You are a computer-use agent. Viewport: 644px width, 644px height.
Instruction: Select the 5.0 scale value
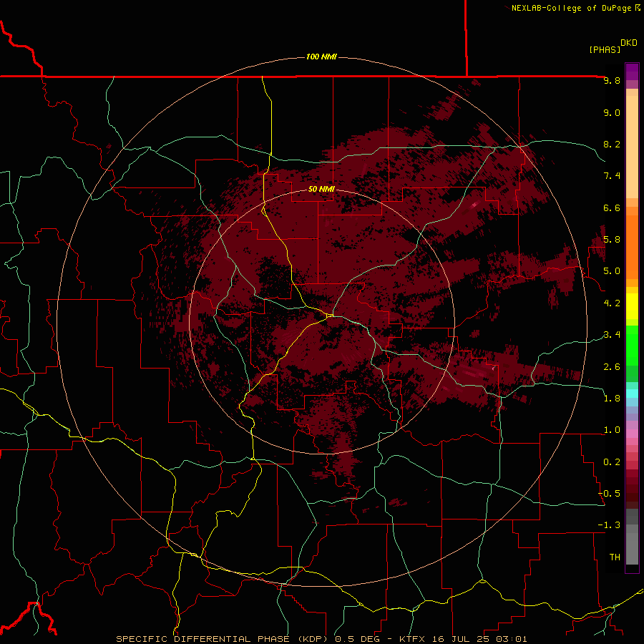612,271
